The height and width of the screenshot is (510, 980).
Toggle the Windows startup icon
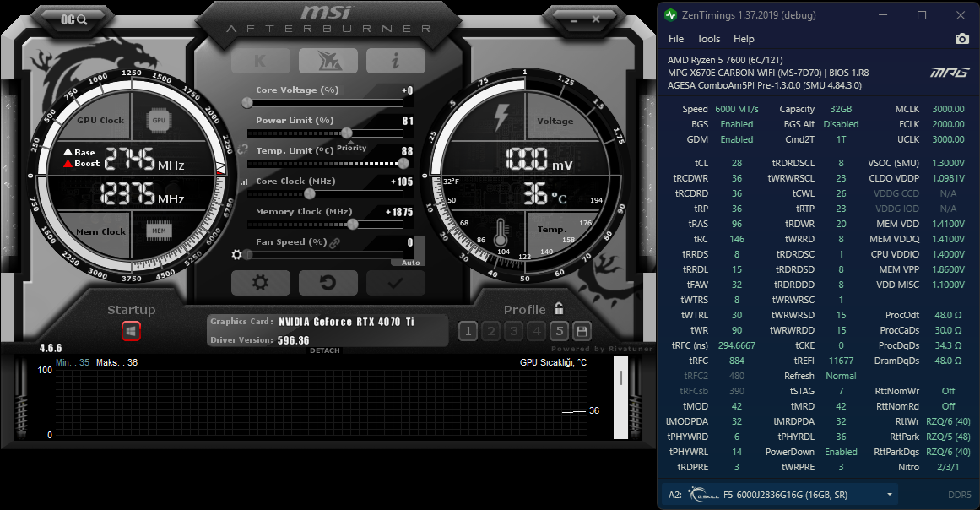(x=131, y=331)
